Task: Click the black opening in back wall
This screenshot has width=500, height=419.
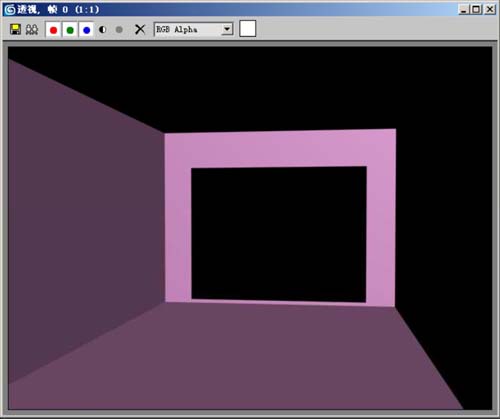Action: click(279, 234)
